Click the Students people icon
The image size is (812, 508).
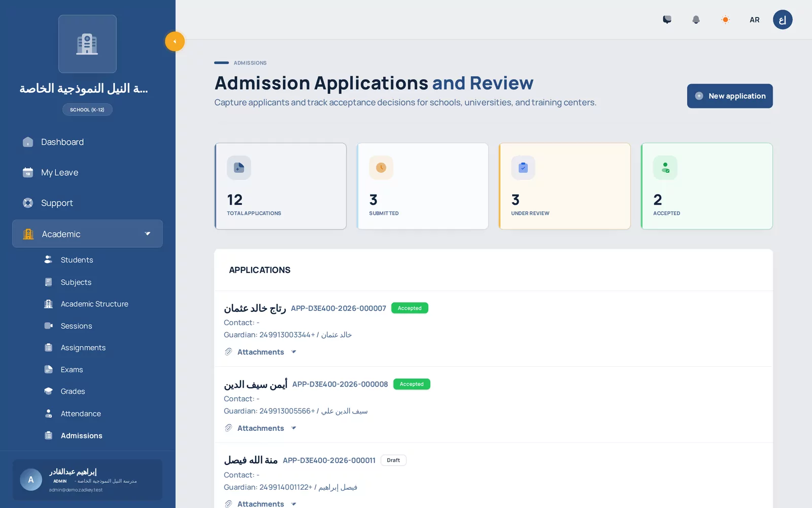pos(48,260)
